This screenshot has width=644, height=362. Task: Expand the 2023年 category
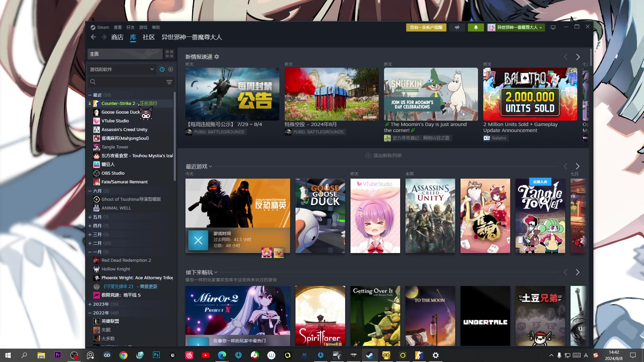click(90, 304)
